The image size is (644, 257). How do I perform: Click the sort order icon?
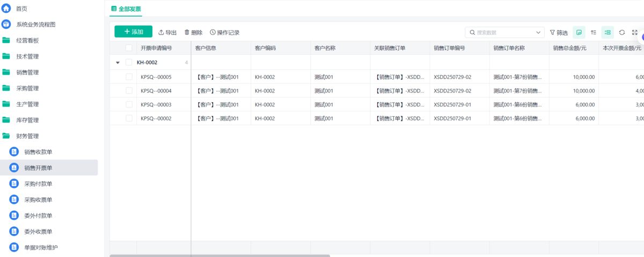pyautogui.click(x=594, y=32)
